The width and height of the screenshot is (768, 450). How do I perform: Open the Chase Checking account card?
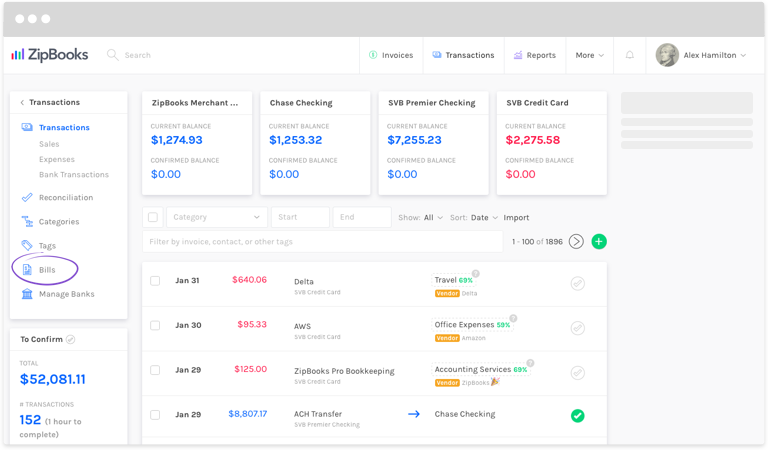pos(315,143)
